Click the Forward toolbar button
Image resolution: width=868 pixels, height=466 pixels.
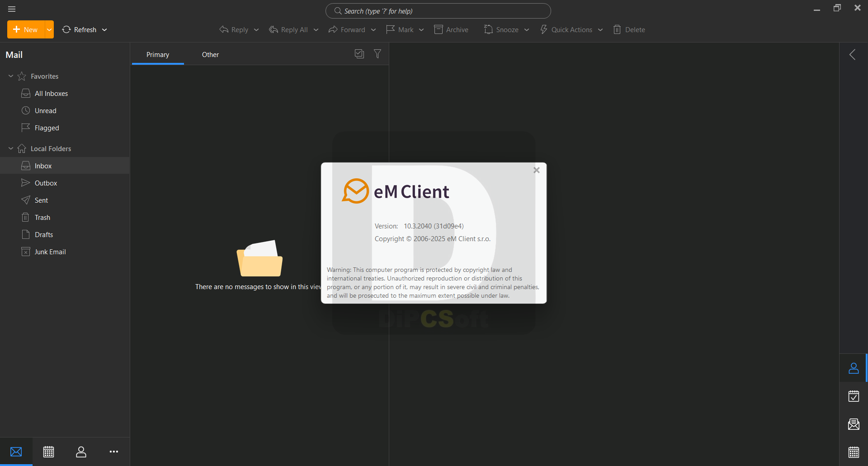[x=347, y=29]
